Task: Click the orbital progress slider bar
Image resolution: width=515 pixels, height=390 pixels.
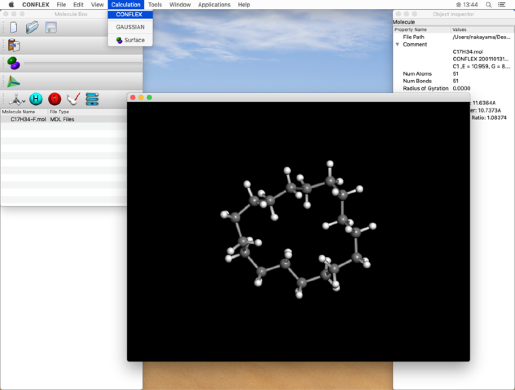Action: point(83,63)
